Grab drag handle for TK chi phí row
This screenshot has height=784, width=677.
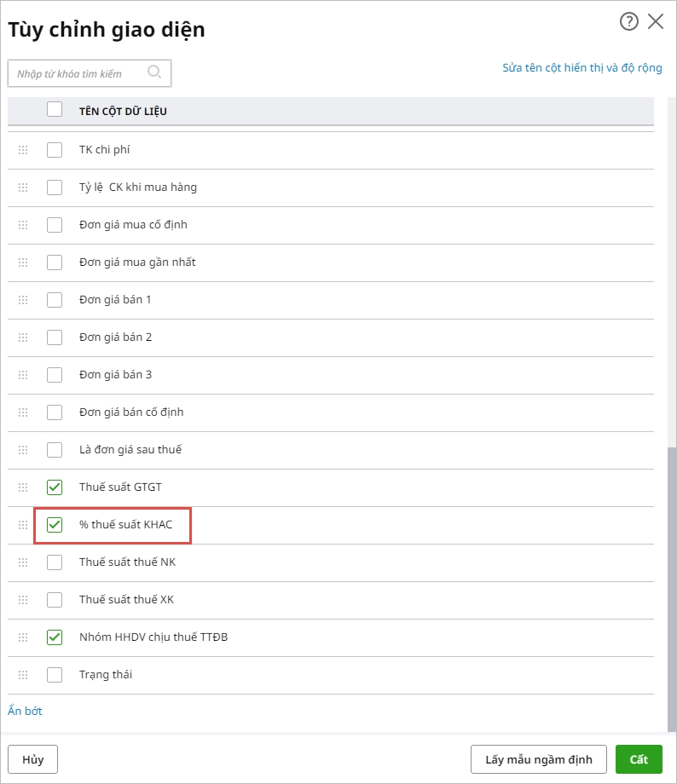[23, 150]
